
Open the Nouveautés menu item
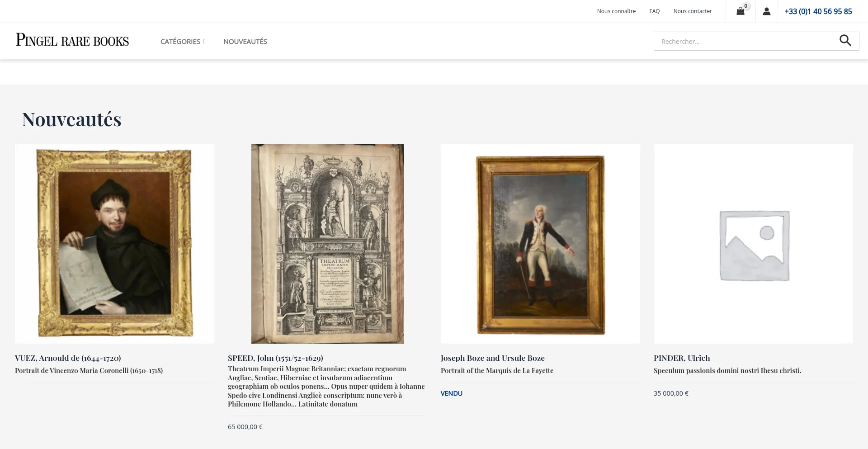245,41
